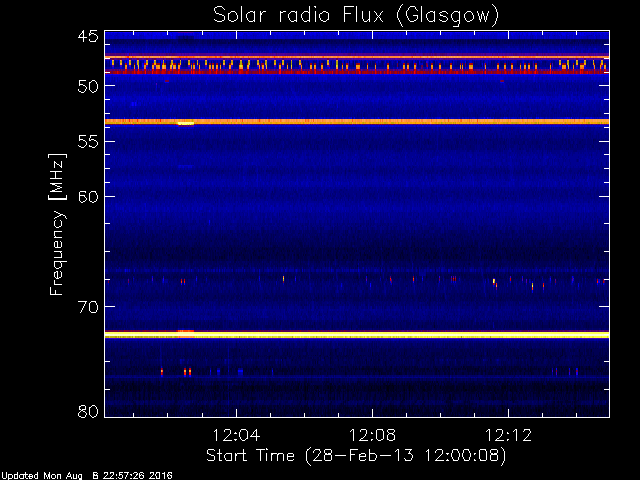Click the 45 frequency tick label
The width and height of the screenshot is (640, 480).
(88, 37)
